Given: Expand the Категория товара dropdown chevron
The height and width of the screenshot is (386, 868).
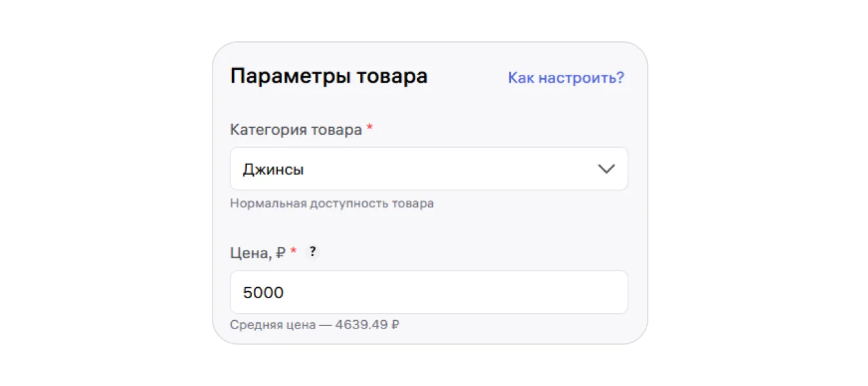Looking at the screenshot, I should (x=606, y=169).
